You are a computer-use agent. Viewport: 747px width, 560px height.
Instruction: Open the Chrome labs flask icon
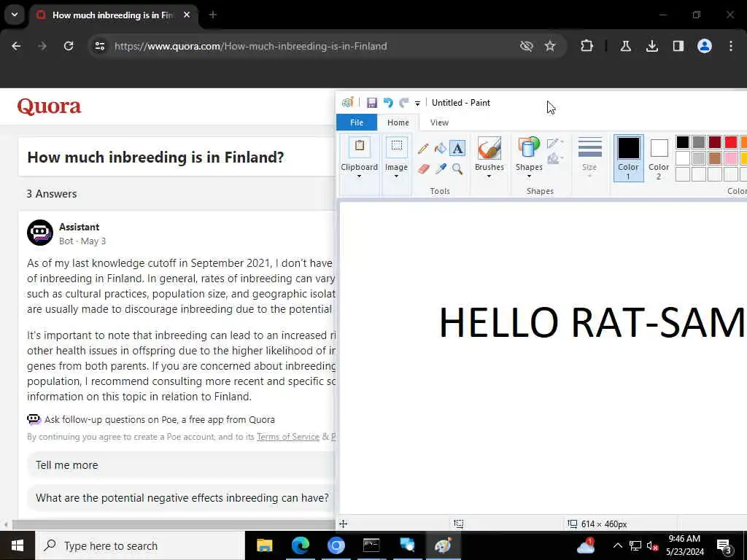[x=625, y=46]
